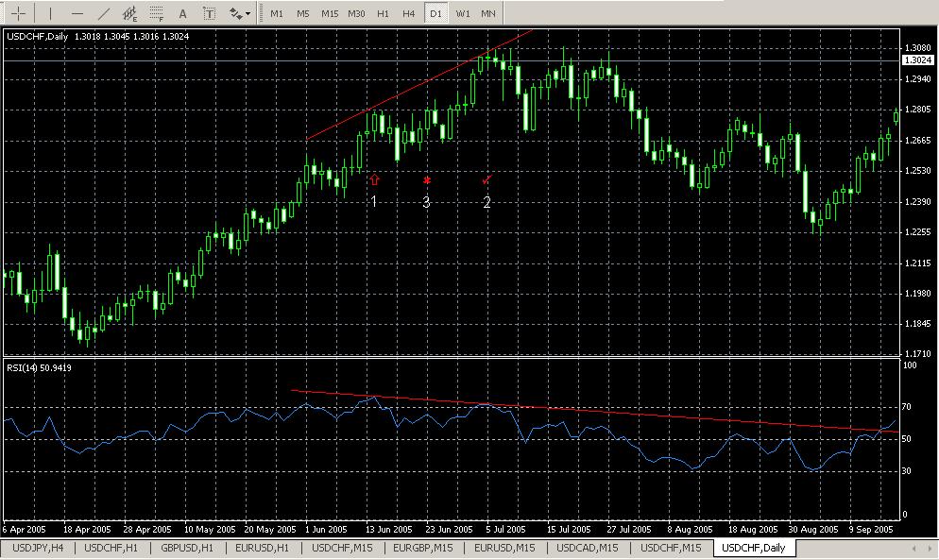Click the USDCHF,Daily chart title text

tap(37, 37)
